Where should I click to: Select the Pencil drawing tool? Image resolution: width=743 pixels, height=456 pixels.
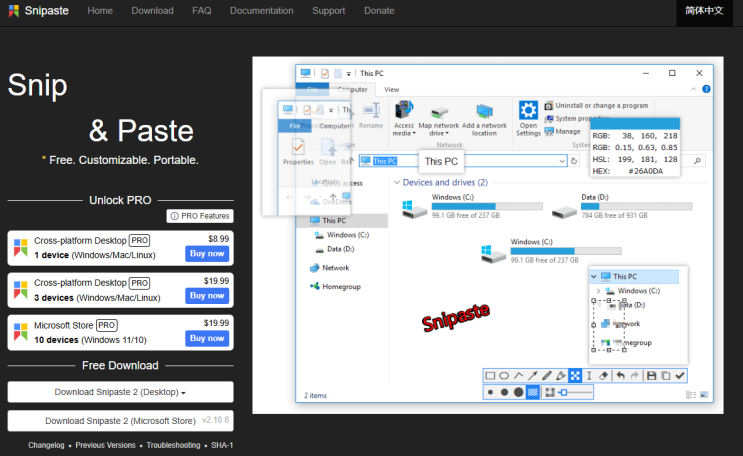pos(547,376)
